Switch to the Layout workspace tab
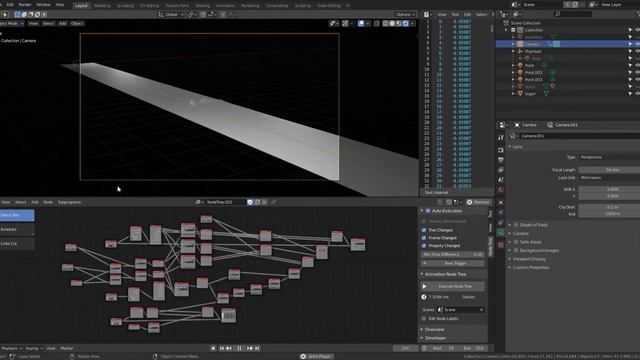The height and width of the screenshot is (360, 640). (81, 6)
